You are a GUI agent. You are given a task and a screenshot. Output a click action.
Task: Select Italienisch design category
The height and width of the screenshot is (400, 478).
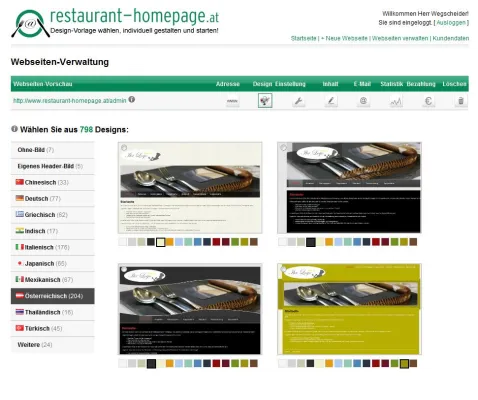point(53,247)
